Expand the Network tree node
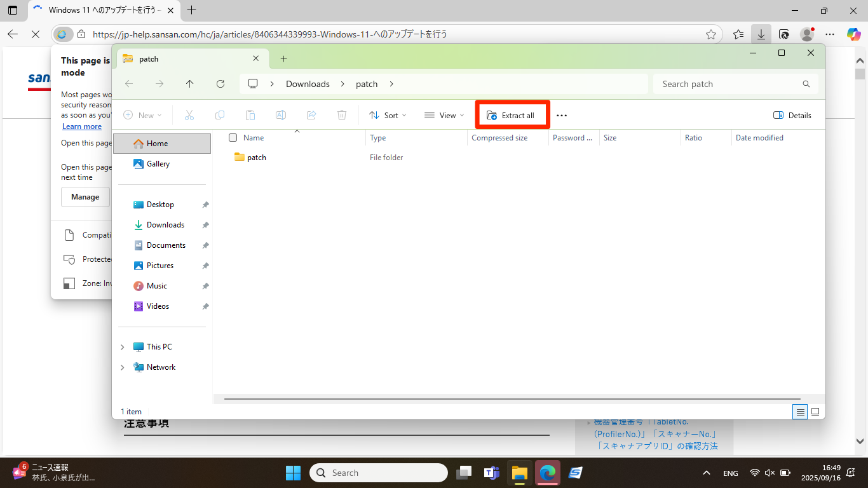This screenshot has height=488, width=868. click(123, 367)
